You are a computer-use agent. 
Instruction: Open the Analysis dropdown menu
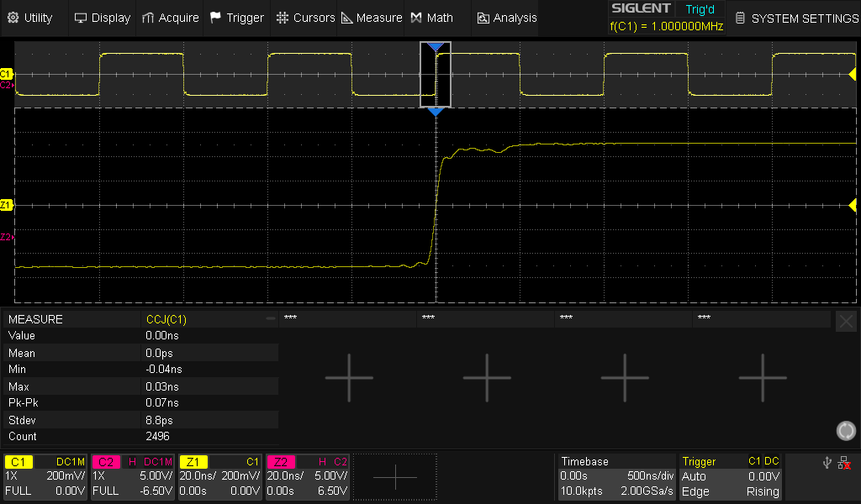[506, 18]
